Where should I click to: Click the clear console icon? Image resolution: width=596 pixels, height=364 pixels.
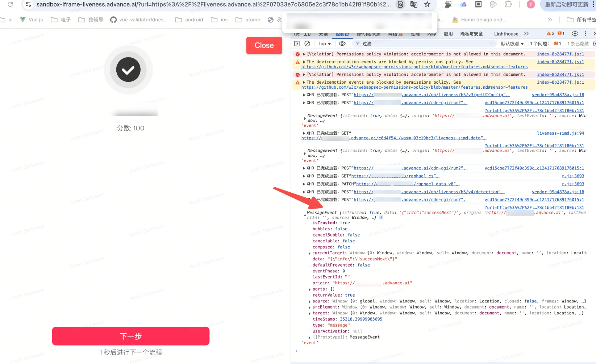coord(307,43)
